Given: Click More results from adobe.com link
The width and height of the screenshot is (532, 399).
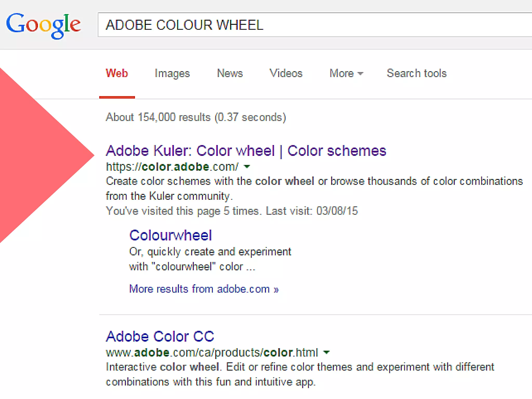Looking at the screenshot, I should tap(204, 289).
